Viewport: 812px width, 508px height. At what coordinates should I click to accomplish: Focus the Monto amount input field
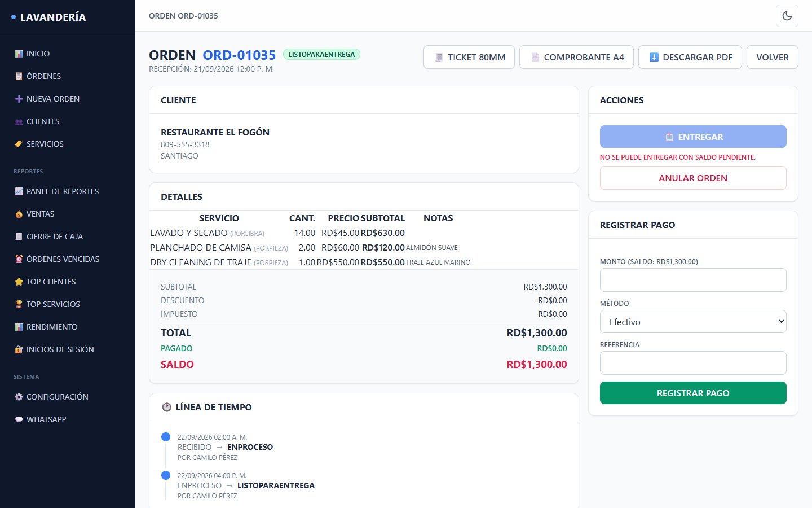(x=693, y=280)
